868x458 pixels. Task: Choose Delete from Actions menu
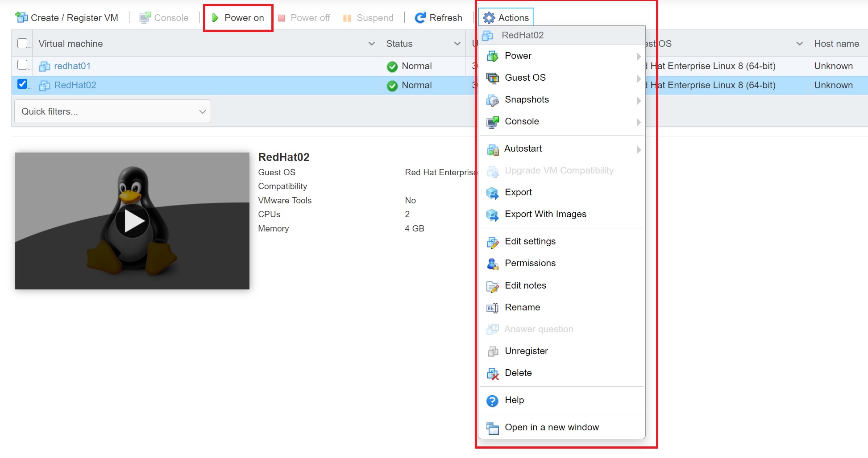click(562, 373)
